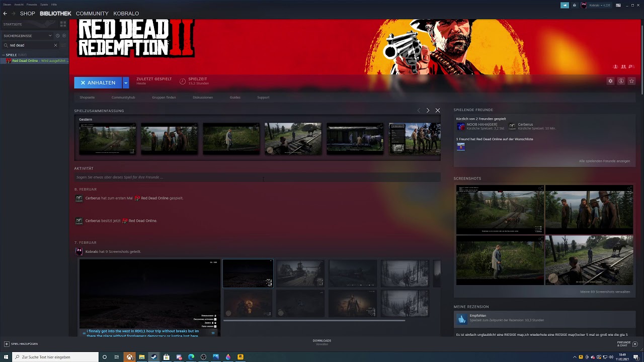Open the Support link

pyautogui.click(x=263, y=98)
